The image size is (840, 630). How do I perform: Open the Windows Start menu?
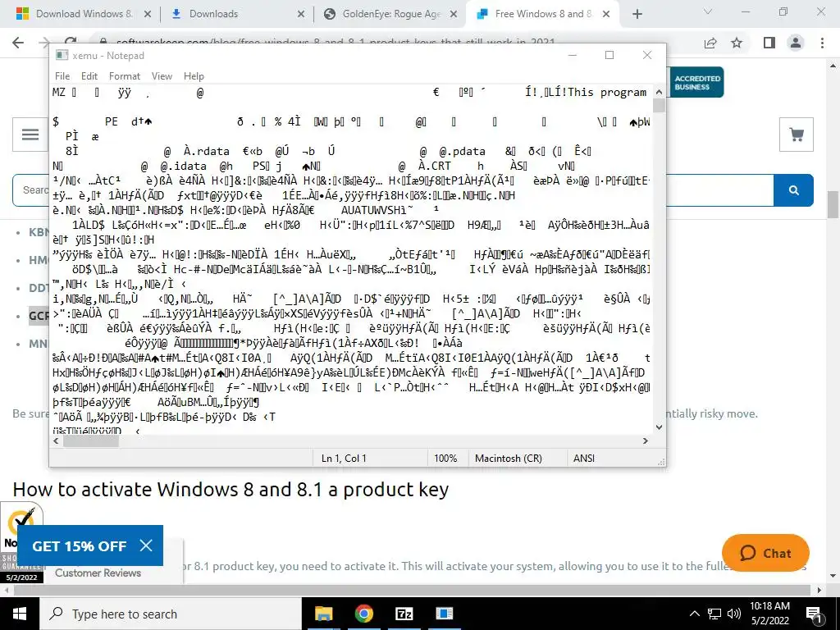click(x=20, y=614)
